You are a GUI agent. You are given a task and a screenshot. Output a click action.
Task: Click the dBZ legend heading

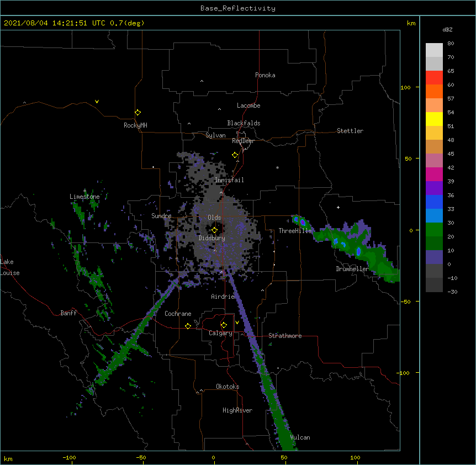[x=447, y=29]
